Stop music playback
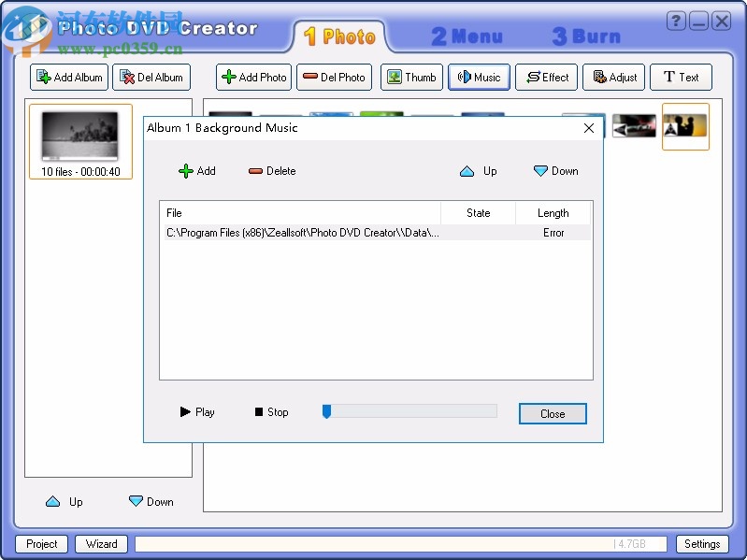The width and height of the screenshot is (747, 560). point(271,412)
